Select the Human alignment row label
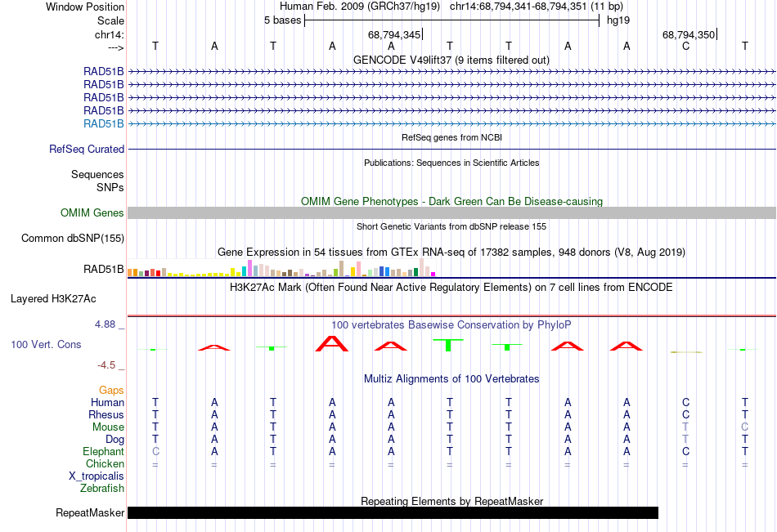The width and height of the screenshot is (777, 532). coord(107,402)
